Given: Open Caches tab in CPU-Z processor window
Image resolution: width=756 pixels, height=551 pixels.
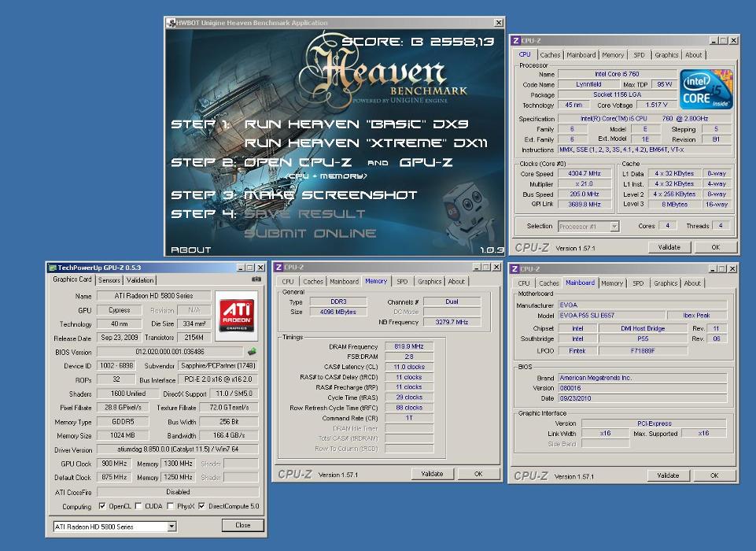Looking at the screenshot, I should [550, 55].
